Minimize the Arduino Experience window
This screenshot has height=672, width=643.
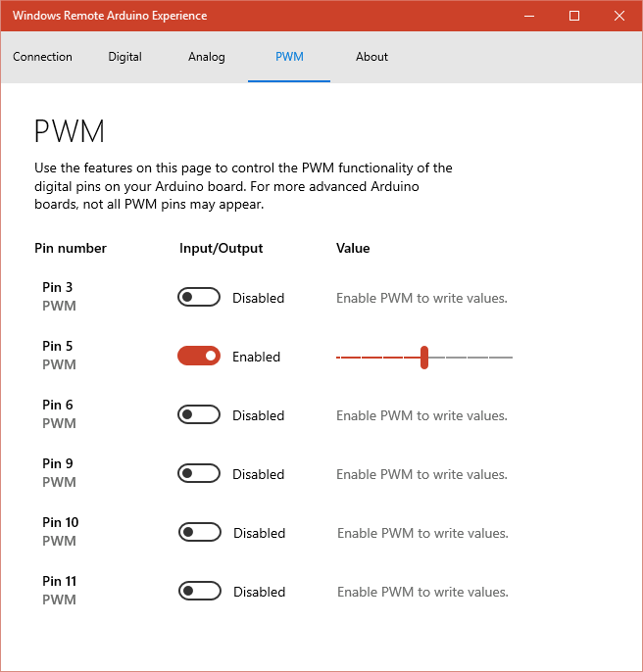529,16
